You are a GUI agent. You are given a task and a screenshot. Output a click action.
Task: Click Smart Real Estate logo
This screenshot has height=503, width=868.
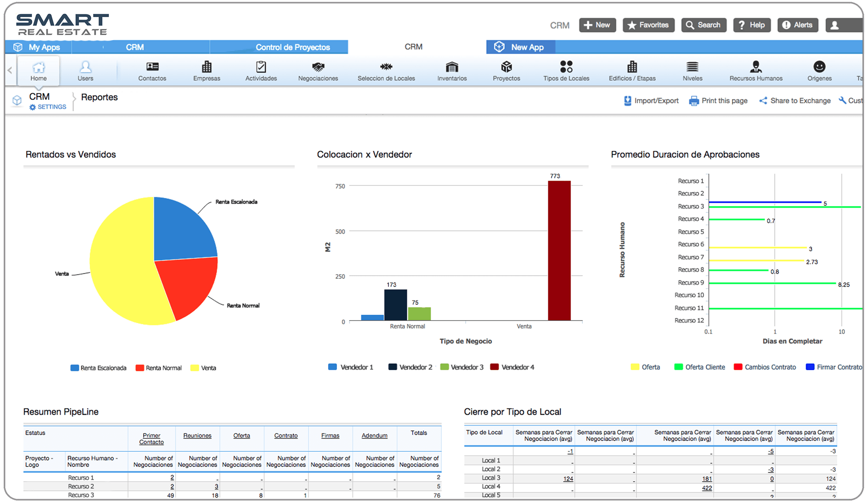pos(62,24)
